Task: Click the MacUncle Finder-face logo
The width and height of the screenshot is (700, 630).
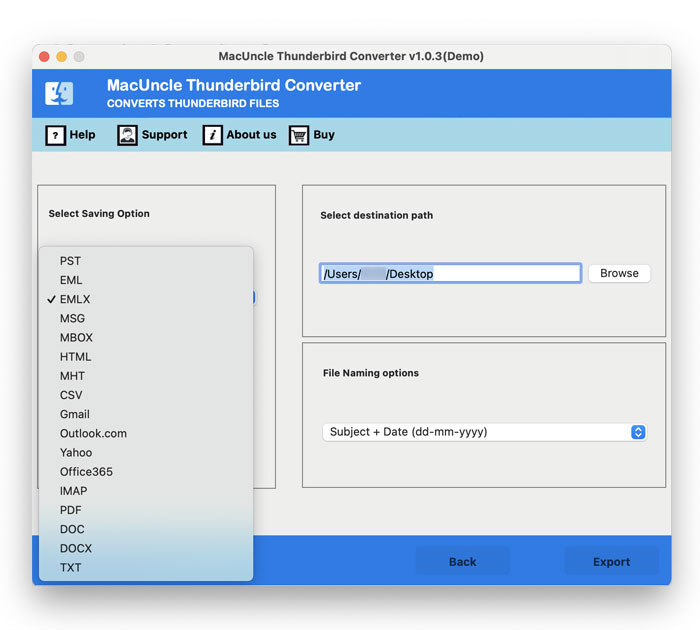Action: [x=59, y=93]
